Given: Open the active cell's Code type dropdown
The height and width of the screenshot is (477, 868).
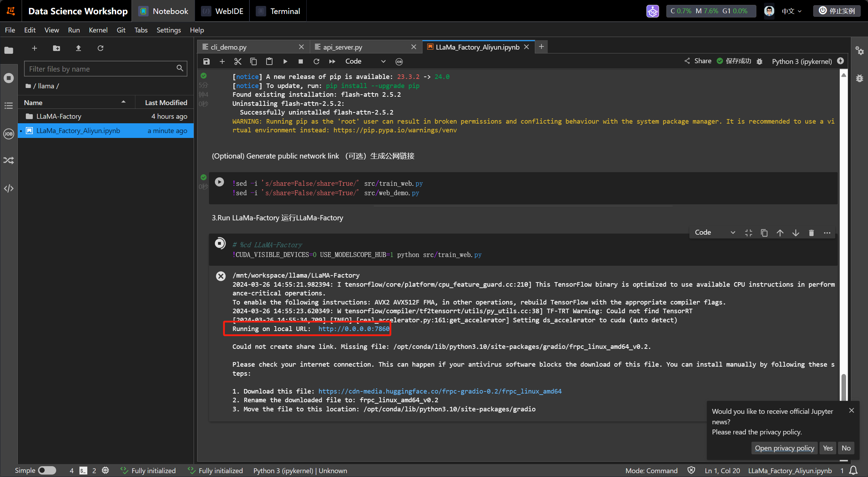Looking at the screenshot, I should click(715, 233).
